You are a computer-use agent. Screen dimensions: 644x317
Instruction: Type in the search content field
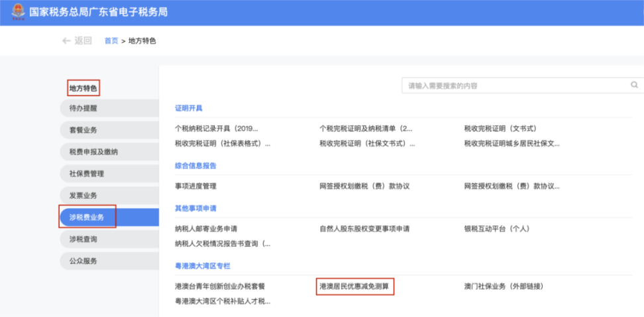tap(517, 86)
